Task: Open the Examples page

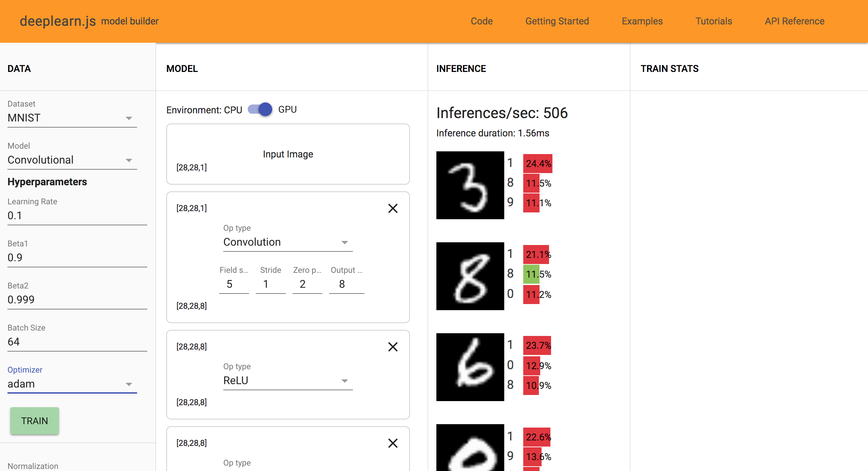Action: [x=642, y=21]
